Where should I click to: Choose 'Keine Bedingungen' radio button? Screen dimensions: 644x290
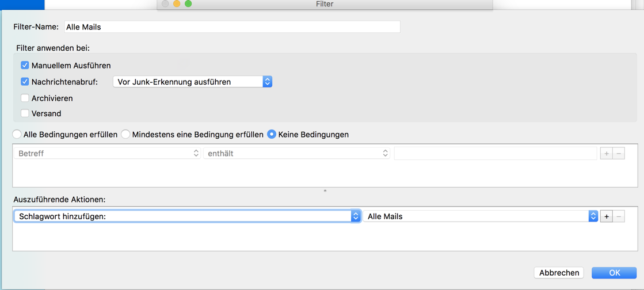272,134
